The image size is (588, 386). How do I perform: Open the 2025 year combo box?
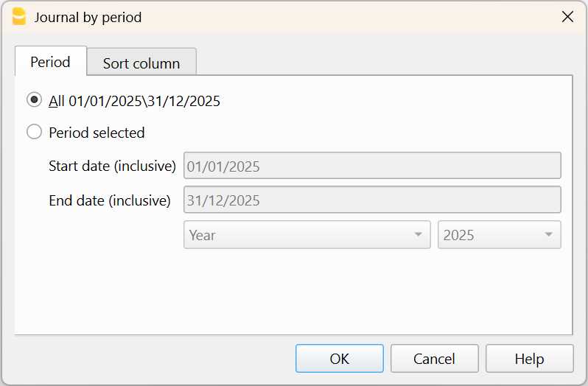point(490,235)
